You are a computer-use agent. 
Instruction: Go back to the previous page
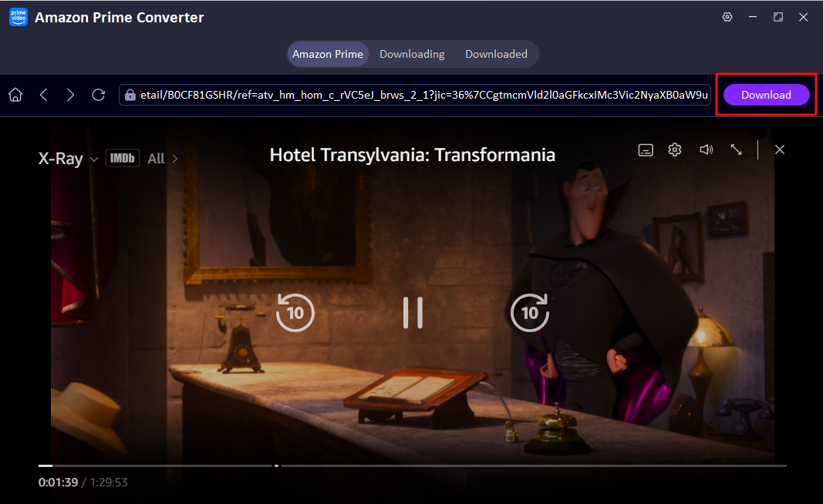point(43,94)
